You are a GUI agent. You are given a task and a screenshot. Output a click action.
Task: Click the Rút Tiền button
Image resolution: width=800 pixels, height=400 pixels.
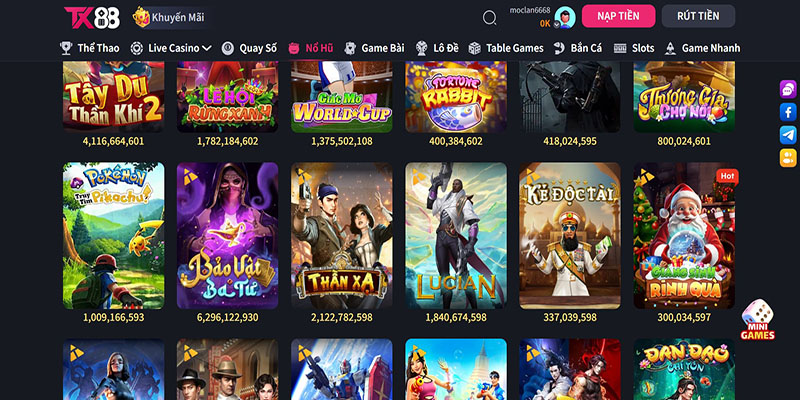pos(698,16)
